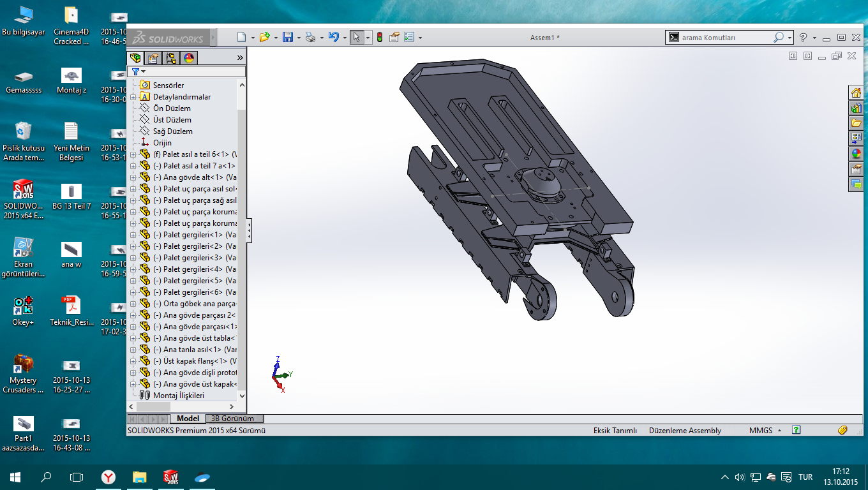Open the Appearances task pane icon
Image resolution: width=868 pixels, height=490 pixels.
(x=856, y=154)
